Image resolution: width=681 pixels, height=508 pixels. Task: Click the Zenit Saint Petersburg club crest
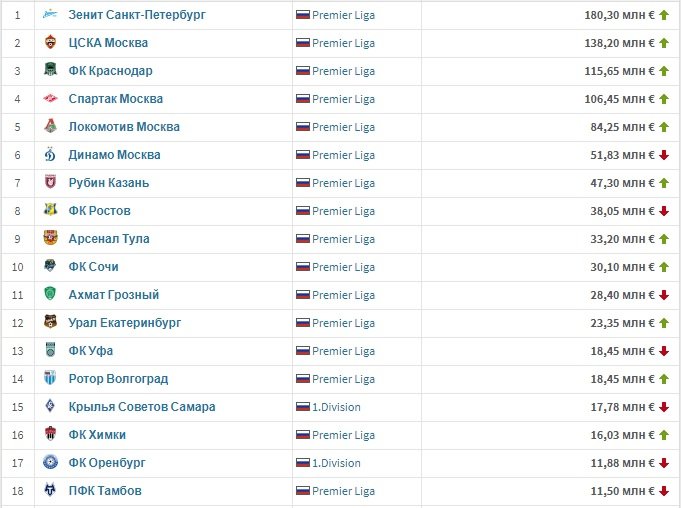pos(50,15)
